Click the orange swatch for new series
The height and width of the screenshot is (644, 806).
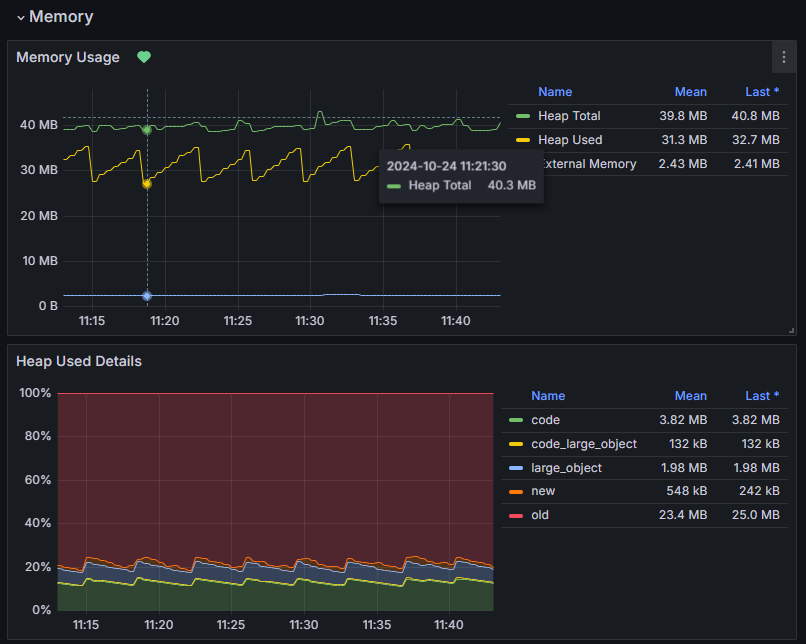516,491
